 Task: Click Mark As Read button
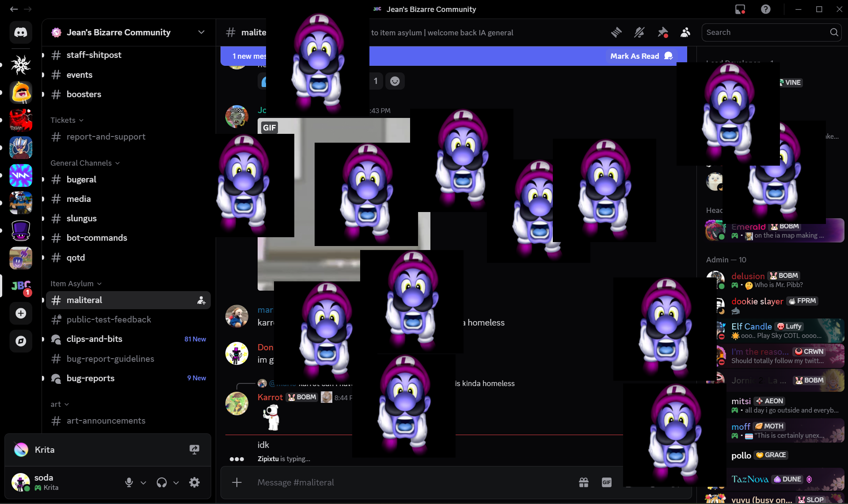(641, 56)
